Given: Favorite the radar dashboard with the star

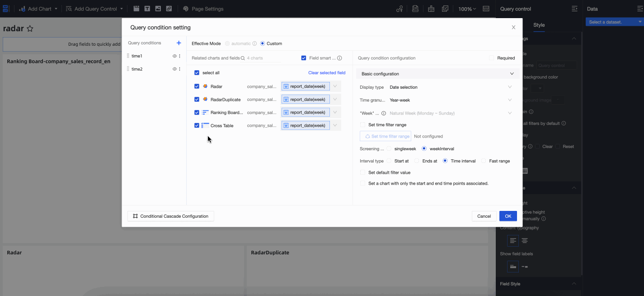Looking at the screenshot, I should click(30, 29).
